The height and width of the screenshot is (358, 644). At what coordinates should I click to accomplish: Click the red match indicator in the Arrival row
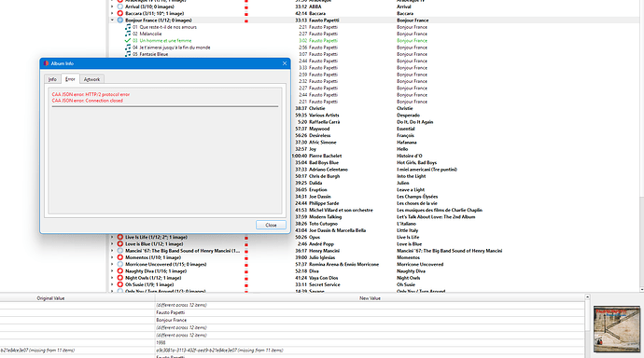tap(246, 7)
